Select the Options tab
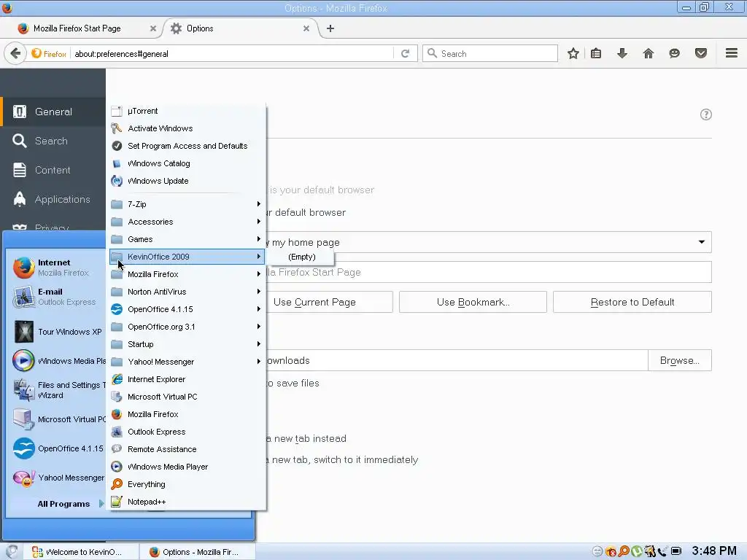This screenshot has height=560, width=747. coord(241,28)
